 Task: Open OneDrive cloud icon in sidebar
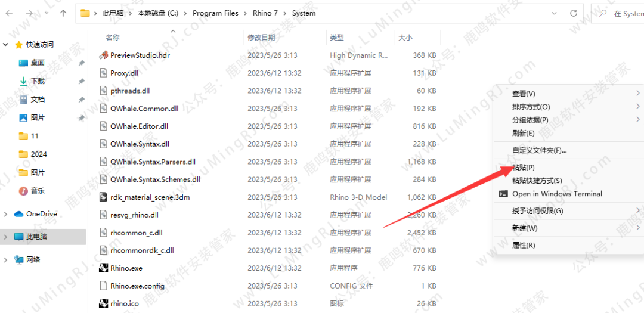18,214
